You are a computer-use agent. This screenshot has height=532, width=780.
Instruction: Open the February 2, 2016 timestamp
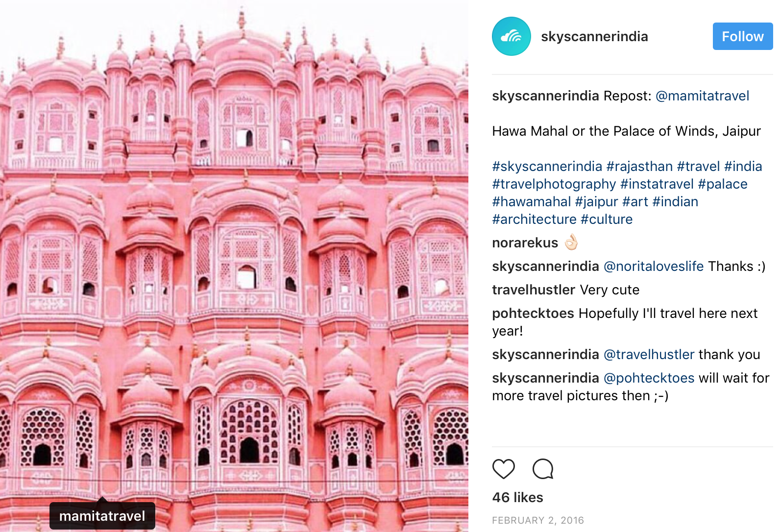(538, 520)
